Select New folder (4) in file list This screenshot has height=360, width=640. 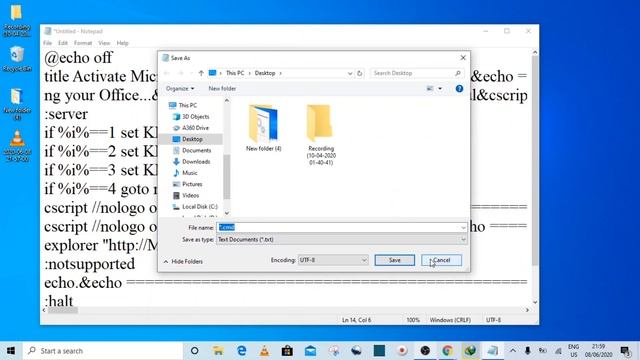click(x=263, y=128)
